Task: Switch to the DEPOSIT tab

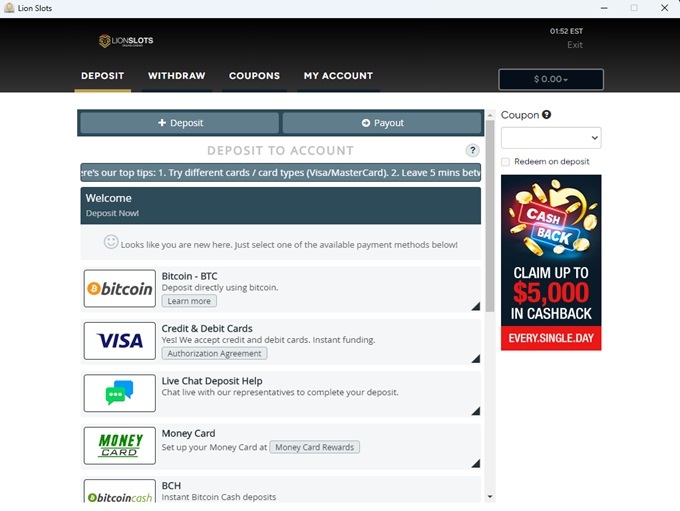Action: click(x=103, y=76)
